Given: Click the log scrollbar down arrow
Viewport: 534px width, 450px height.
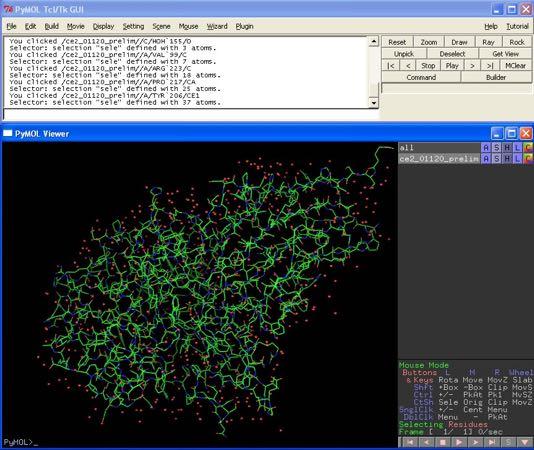Looking at the screenshot, I should click(x=374, y=103).
